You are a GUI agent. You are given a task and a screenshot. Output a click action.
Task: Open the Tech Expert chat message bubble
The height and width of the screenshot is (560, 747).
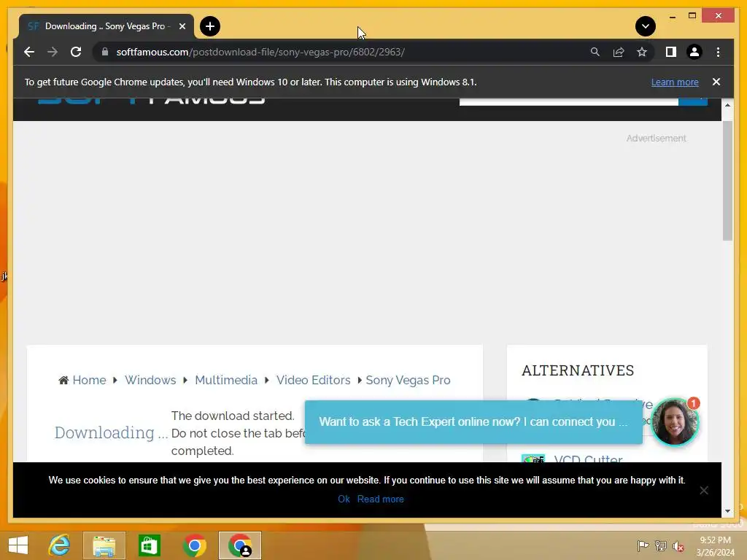(x=473, y=422)
